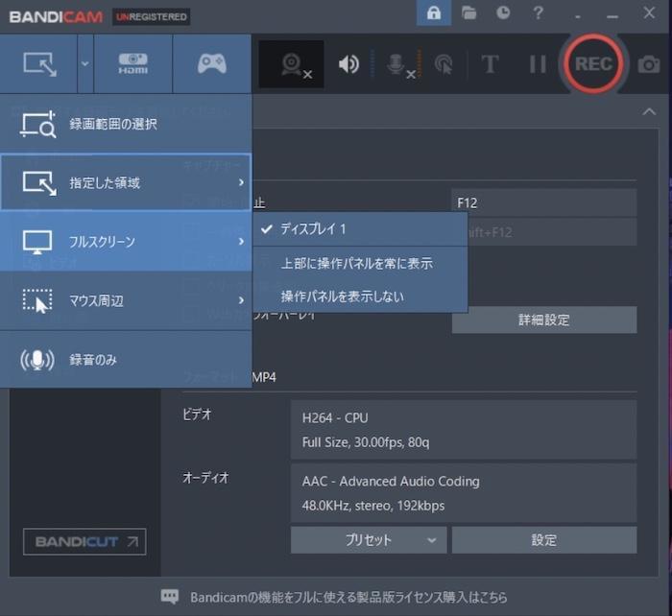Click the 指定した領域 rectangle icon

click(x=39, y=183)
